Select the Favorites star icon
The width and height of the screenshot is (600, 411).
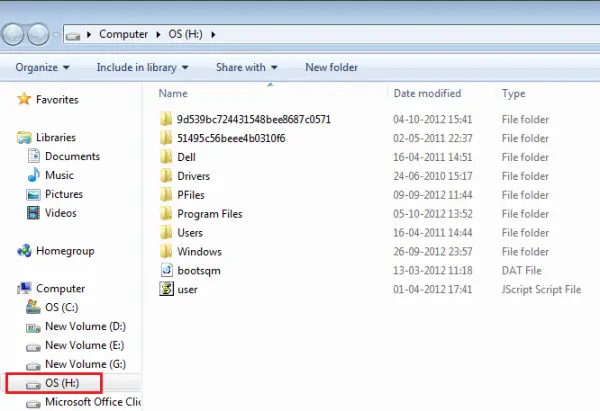(24, 99)
